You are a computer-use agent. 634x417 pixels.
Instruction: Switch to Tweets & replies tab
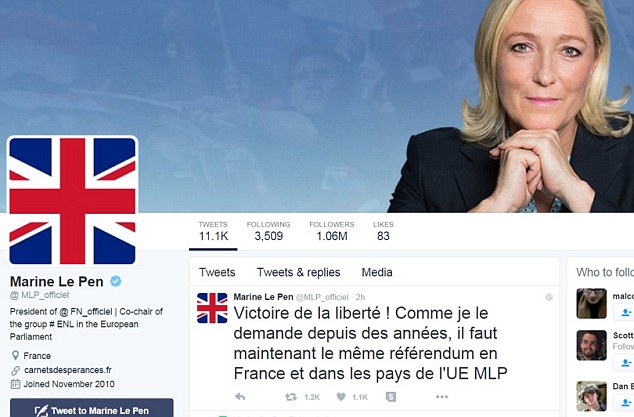pyautogui.click(x=298, y=272)
